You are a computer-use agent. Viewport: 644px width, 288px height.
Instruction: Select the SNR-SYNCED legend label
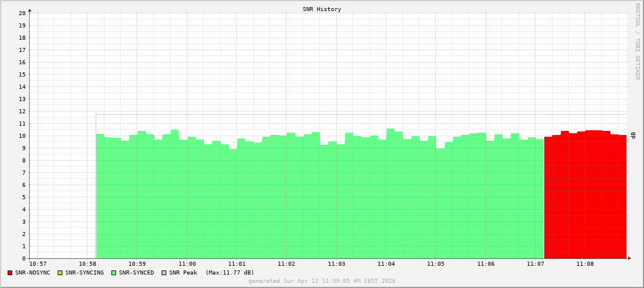pyautogui.click(x=136, y=273)
